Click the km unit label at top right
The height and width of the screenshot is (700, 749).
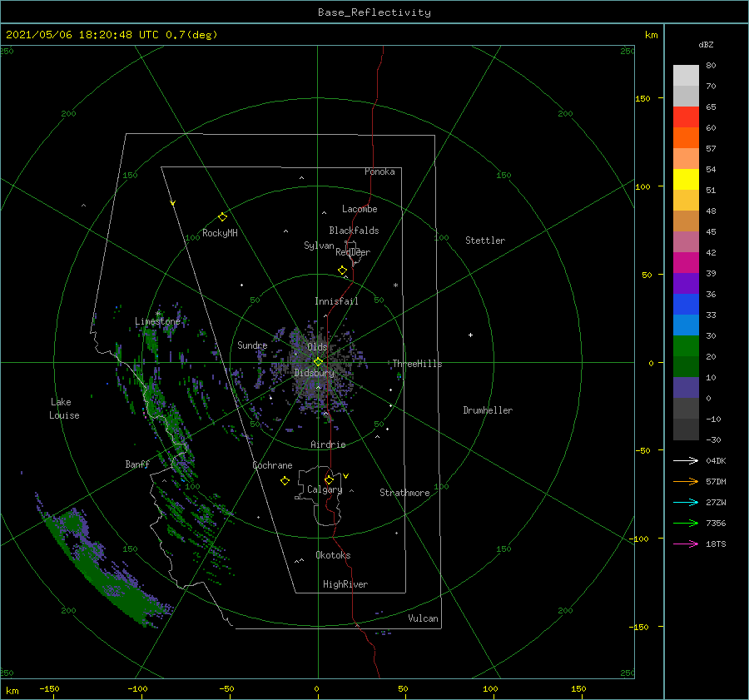652,35
